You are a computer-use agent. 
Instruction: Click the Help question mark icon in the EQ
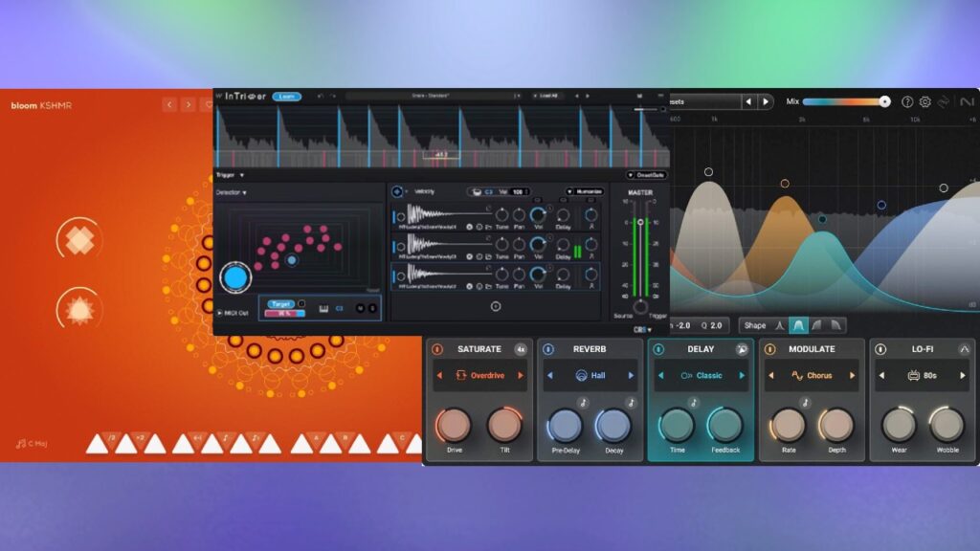pos(907,101)
